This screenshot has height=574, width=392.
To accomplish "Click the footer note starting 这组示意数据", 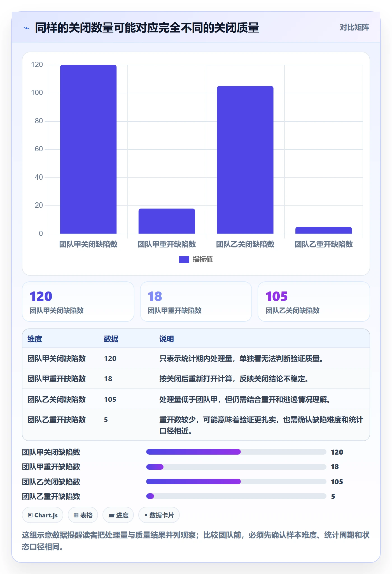I will click(x=196, y=541).
